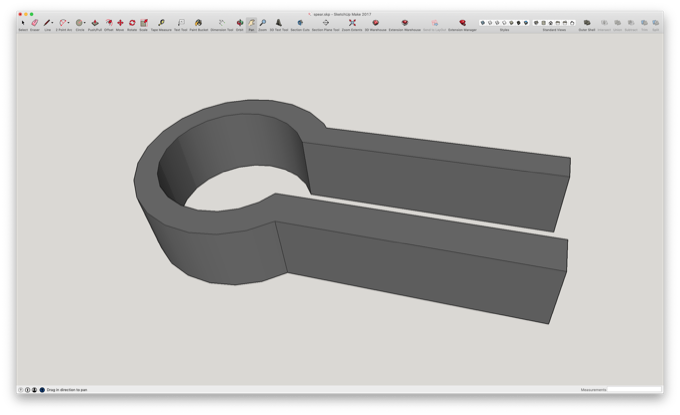This screenshot has width=680, height=415.
Task: Pick the Scale tool
Action: coord(144,23)
